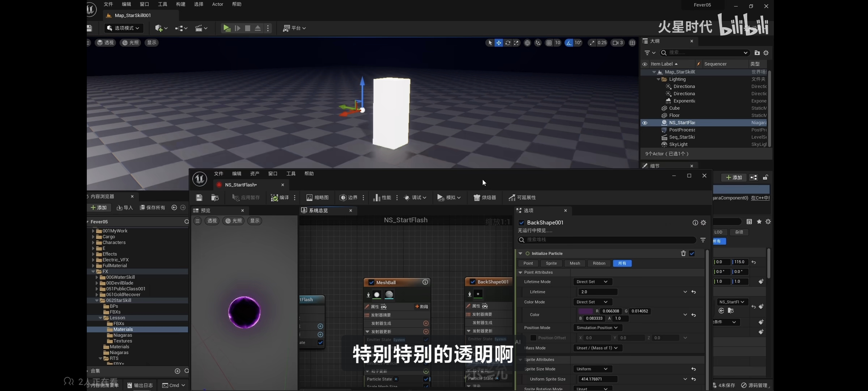Open the baker (烘焙器) tool
The width and height of the screenshot is (868, 391).
click(x=477, y=198)
